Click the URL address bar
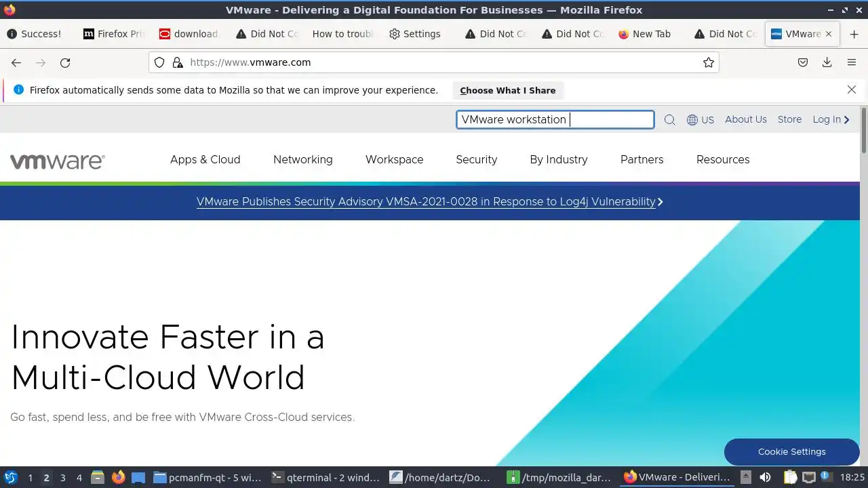 point(434,62)
